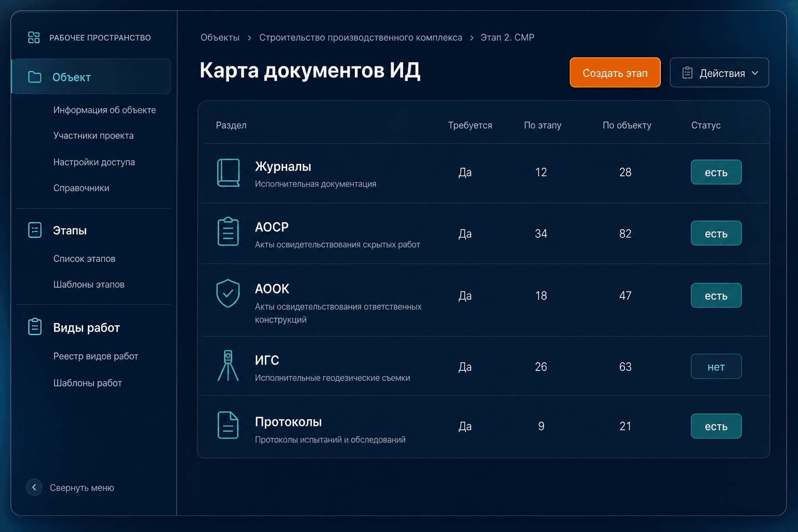The height and width of the screenshot is (532, 798).
Task: Click value 28 in Журналы row
Action: pyautogui.click(x=625, y=172)
